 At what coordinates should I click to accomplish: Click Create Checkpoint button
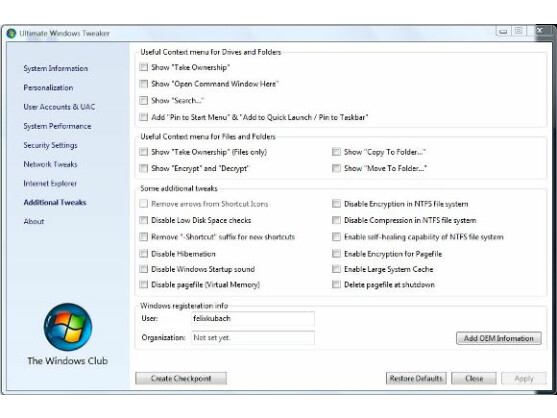[x=181, y=378]
